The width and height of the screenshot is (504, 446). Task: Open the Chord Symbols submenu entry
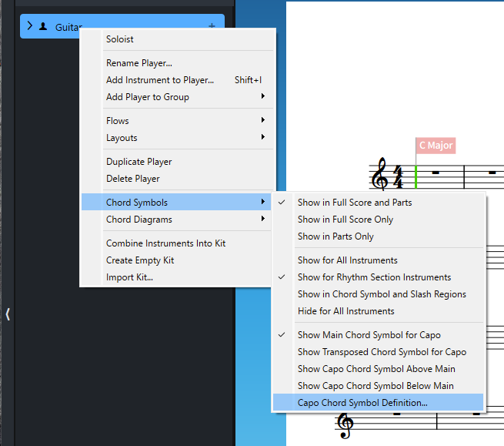[x=176, y=202]
